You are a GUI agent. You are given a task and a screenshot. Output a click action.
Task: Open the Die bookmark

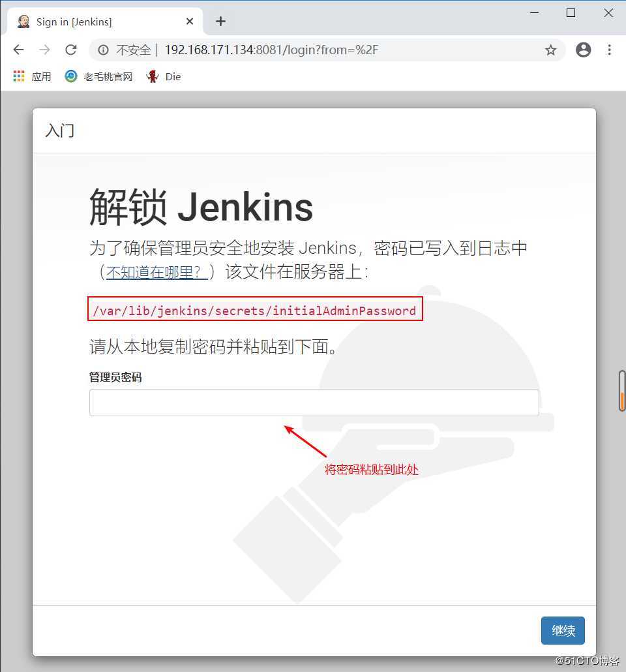(164, 76)
